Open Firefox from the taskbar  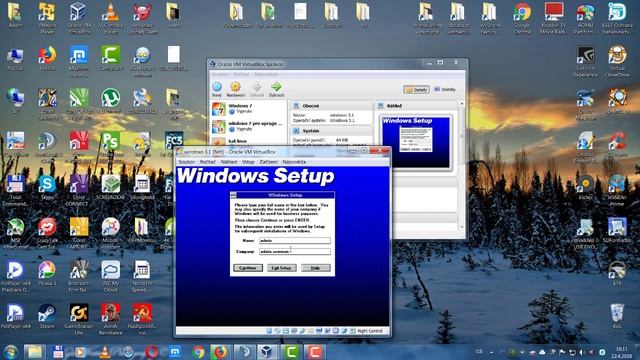221,352
